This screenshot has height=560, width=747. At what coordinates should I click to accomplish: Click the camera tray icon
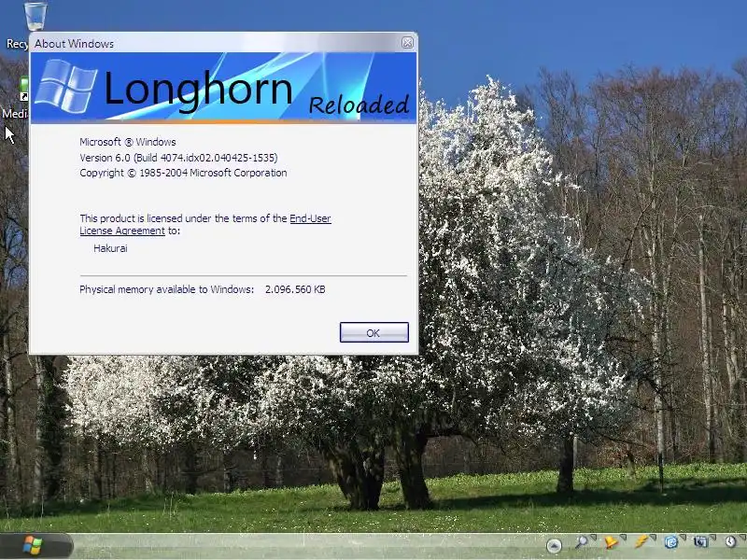pos(701,542)
